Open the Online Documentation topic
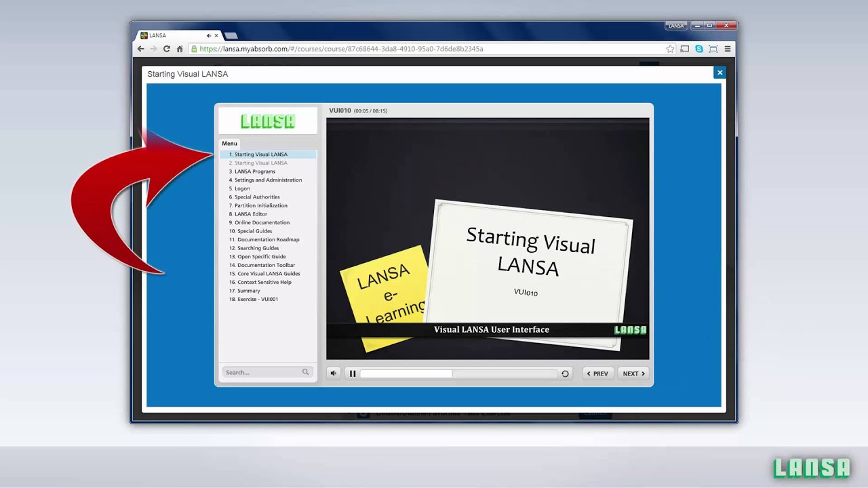Screen dimensions: 868x488 click(268, 222)
